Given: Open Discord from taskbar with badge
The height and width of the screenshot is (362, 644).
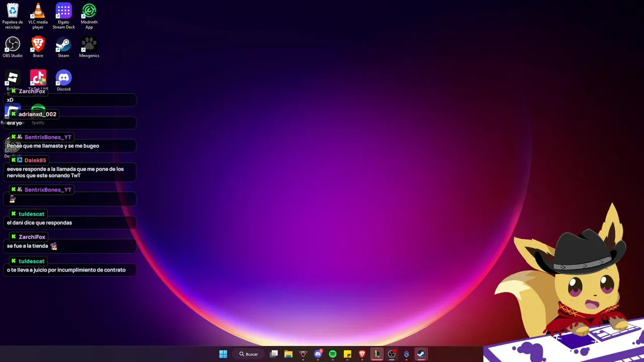Looking at the screenshot, I should click(x=318, y=354).
